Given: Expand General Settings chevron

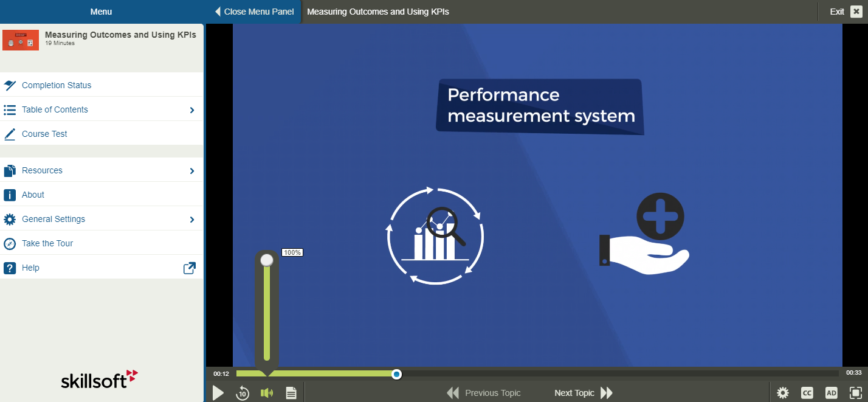Looking at the screenshot, I should 192,220.
